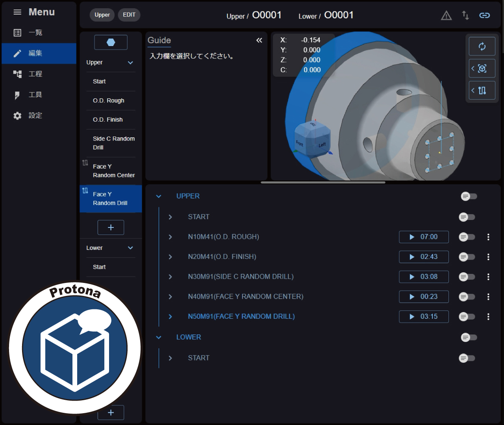
Task: Expand the N20M41 O.D. FINISH row
Action: pos(170,257)
